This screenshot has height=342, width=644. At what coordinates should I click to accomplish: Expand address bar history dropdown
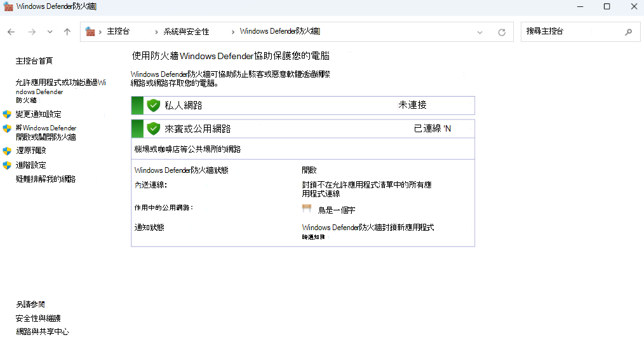click(x=480, y=32)
